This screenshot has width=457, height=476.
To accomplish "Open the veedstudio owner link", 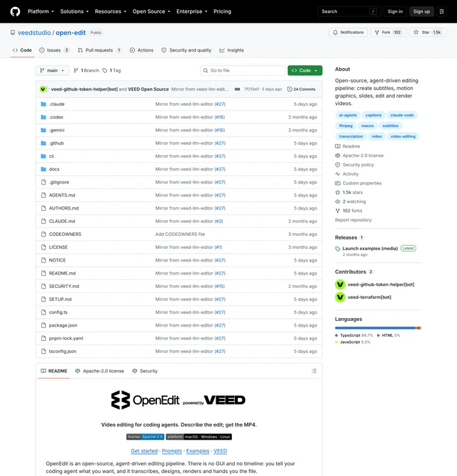I will 34,33.
